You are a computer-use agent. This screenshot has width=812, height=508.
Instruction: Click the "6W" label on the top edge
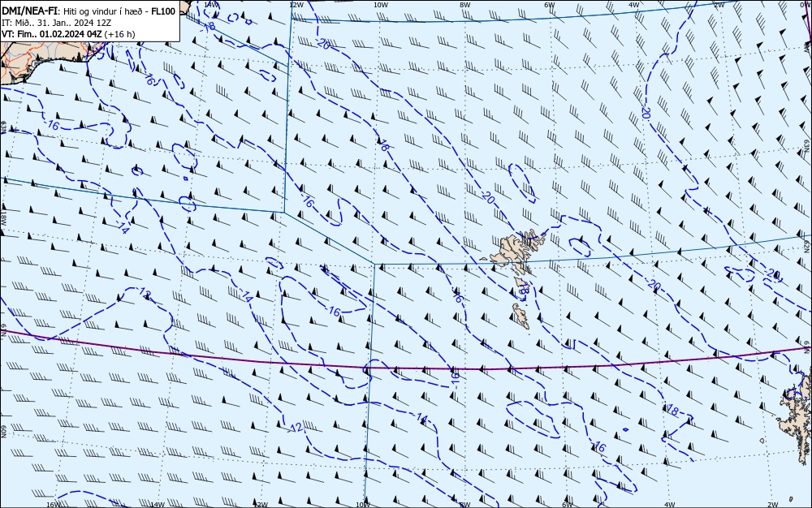[x=549, y=4]
